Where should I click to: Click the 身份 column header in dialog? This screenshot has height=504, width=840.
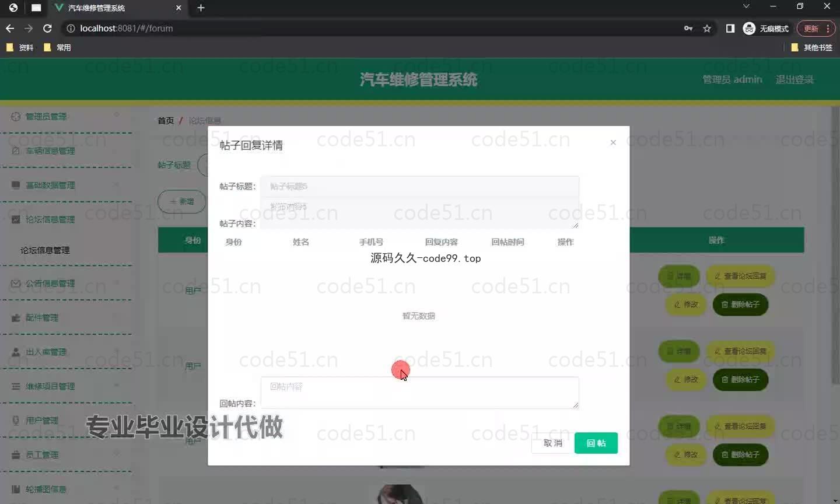tap(233, 242)
